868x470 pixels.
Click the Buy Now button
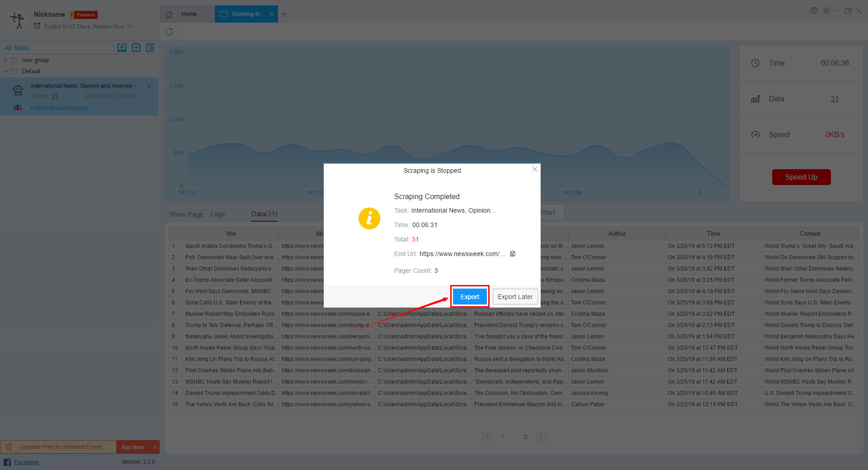pyautogui.click(x=132, y=447)
